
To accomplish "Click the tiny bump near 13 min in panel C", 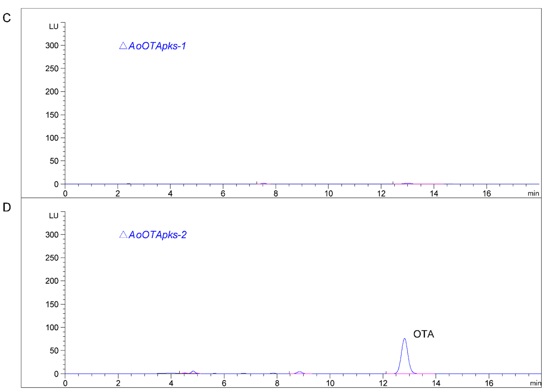I will [408, 183].
